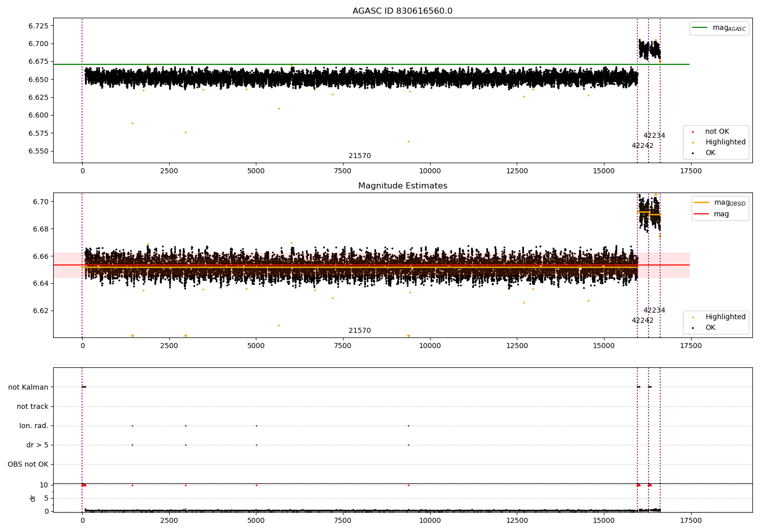Viewport: 760px width, 532px height.
Task: Click "15000" x-tick under Magnitude Estimates plot
Action: coord(604,346)
